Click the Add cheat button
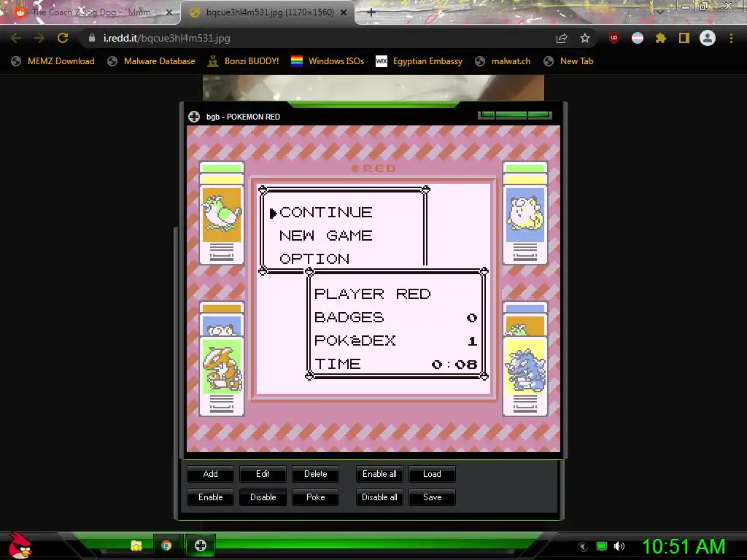 coord(211,474)
